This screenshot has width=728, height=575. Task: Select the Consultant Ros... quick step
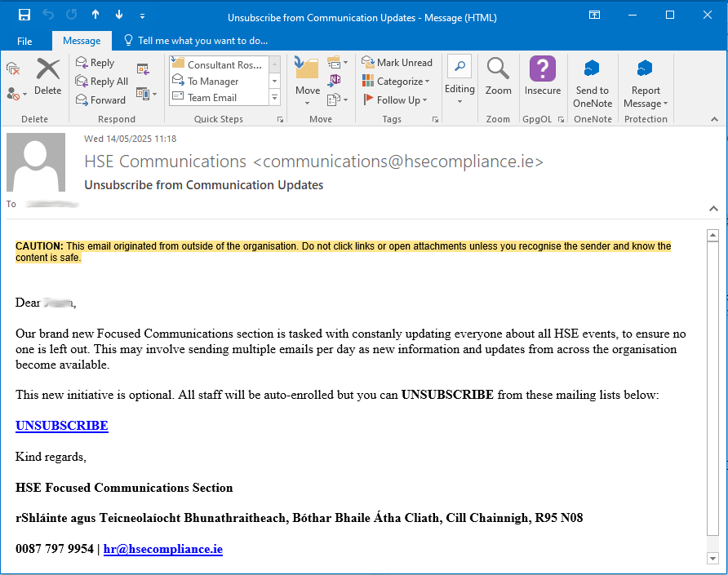(219, 64)
